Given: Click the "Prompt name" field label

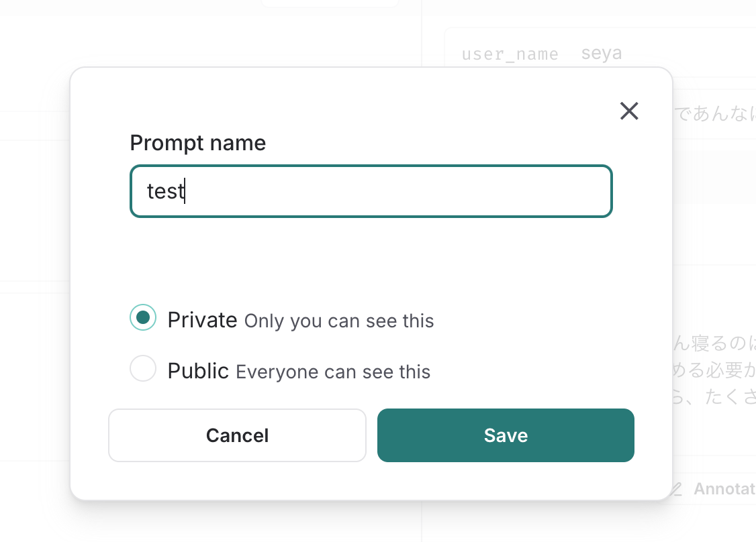Looking at the screenshot, I should coord(197,143).
